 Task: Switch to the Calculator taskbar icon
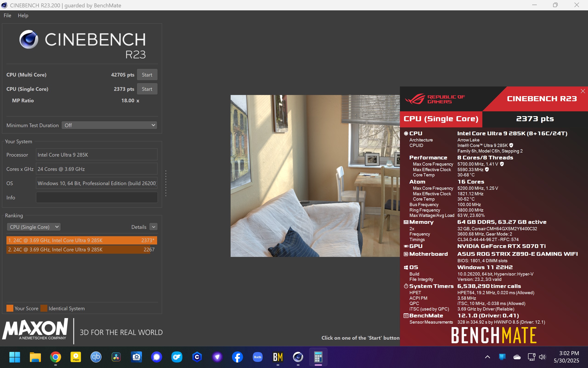click(318, 357)
